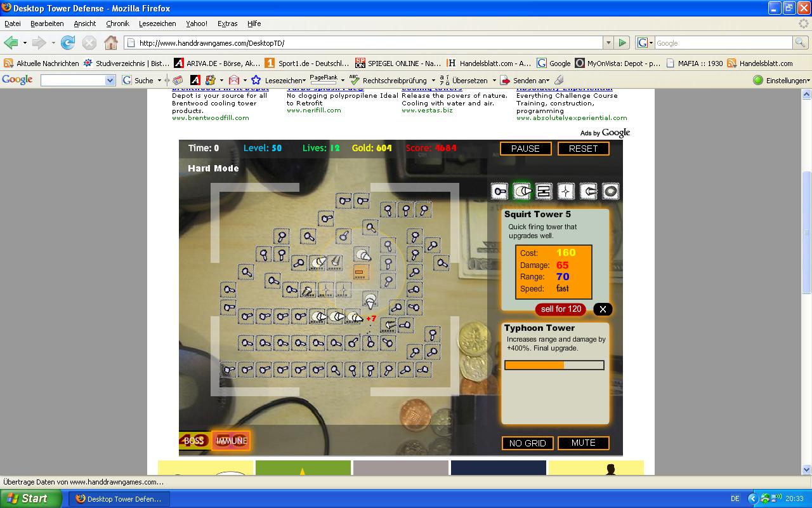The width and height of the screenshot is (812, 508).
Task: Click the ABC Rechtschreibprüfung check icon
Action: 354,80
